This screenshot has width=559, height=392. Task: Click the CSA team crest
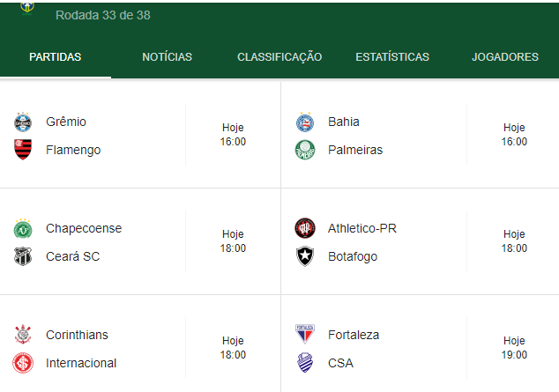pos(305,363)
